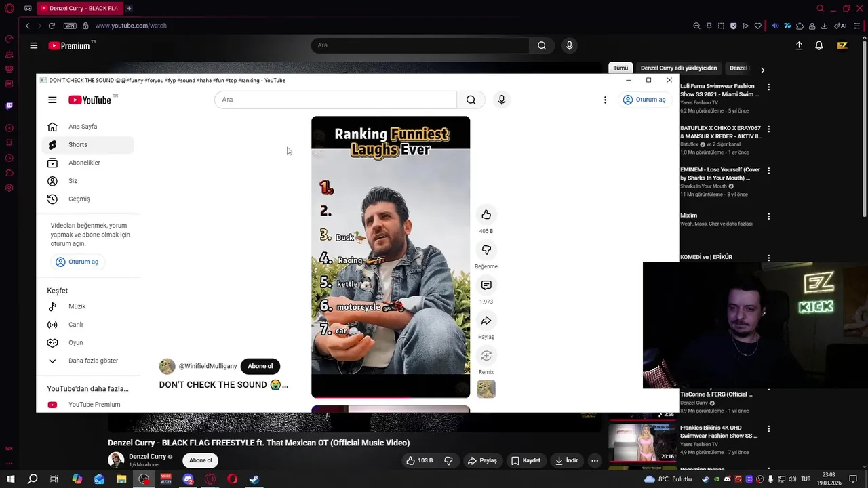This screenshot has height=488, width=868.
Task: Select Shorts in the sidebar
Action: [87, 144]
